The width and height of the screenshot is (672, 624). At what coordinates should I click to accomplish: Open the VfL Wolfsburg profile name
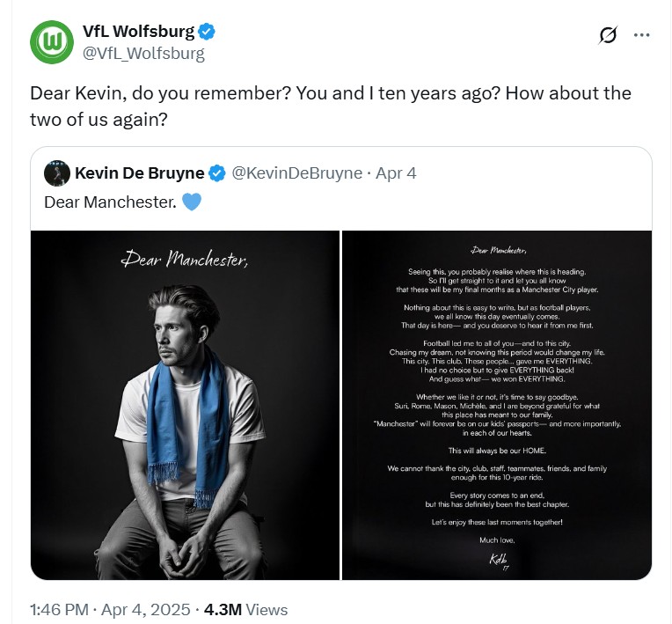pos(138,32)
